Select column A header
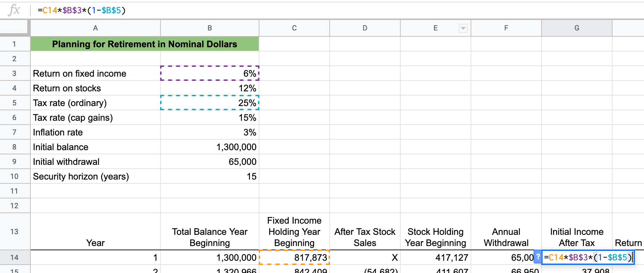 point(95,28)
